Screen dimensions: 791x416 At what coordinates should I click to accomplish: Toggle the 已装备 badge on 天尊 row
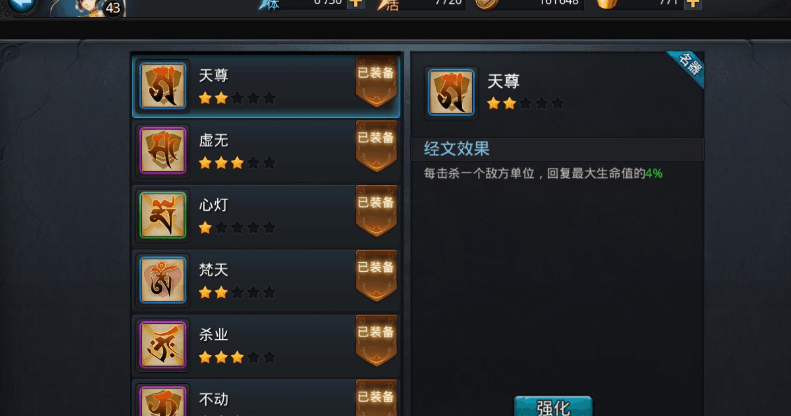(x=376, y=81)
